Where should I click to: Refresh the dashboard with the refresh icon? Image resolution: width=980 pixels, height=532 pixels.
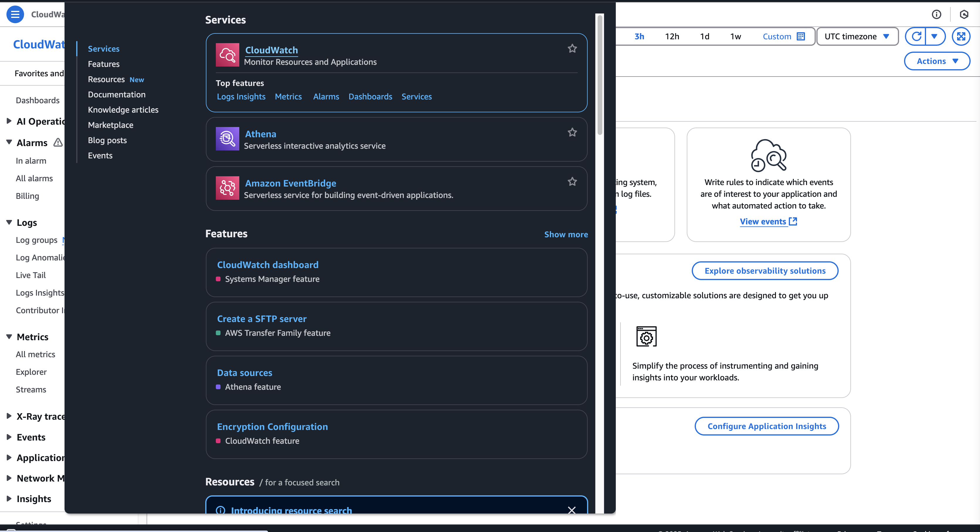pos(916,37)
